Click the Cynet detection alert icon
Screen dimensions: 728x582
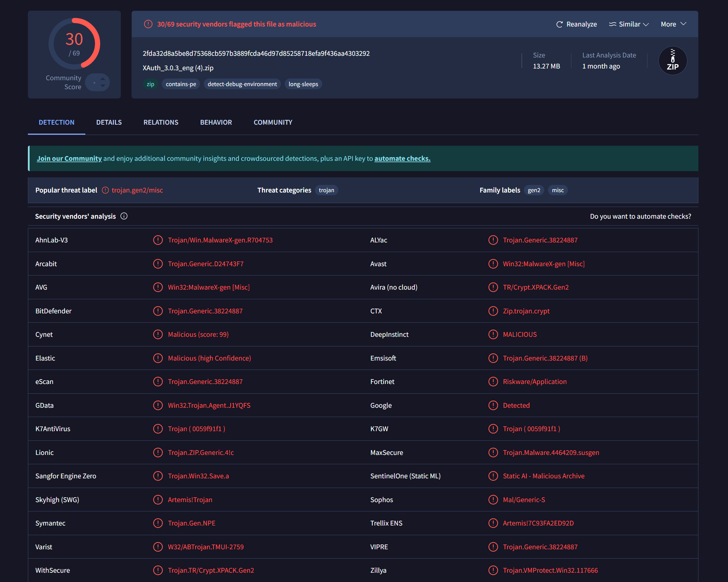[158, 334]
